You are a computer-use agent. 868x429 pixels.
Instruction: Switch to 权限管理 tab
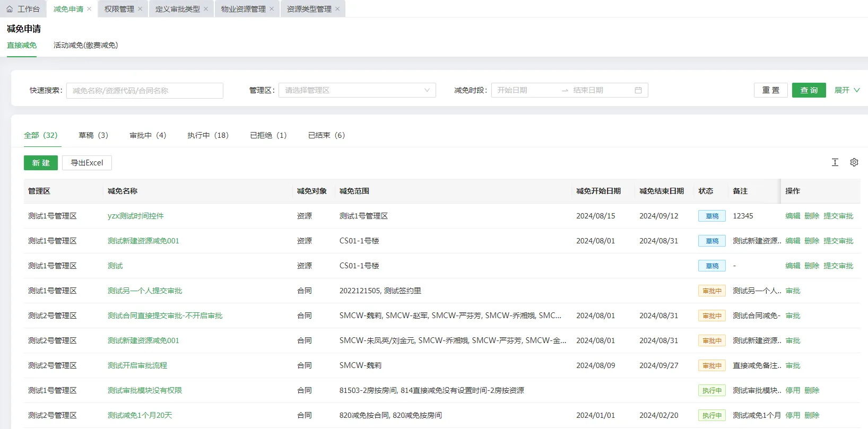(x=119, y=9)
